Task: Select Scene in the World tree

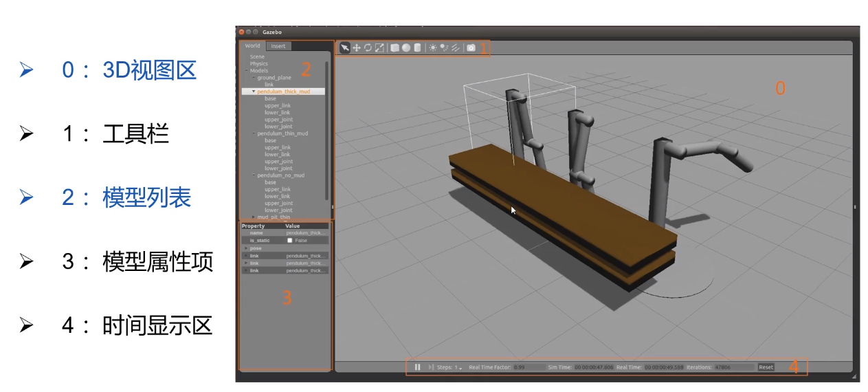Action: 257,57
